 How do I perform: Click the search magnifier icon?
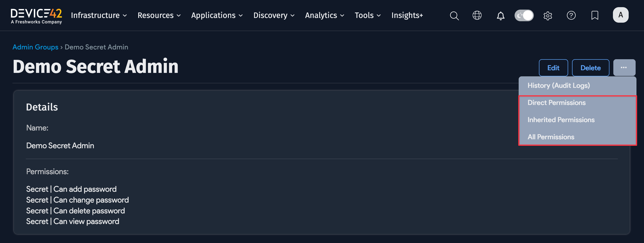(454, 16)
